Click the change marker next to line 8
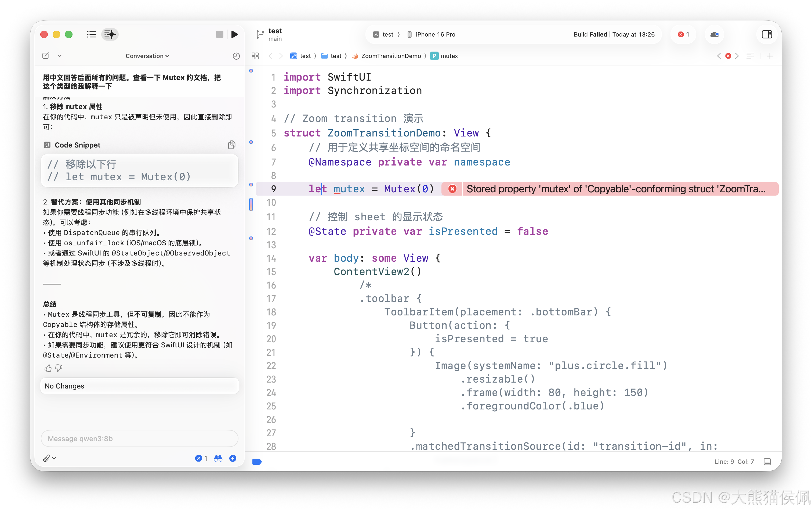The height and width of the screenshot is (511, 812). click(251, 185)
